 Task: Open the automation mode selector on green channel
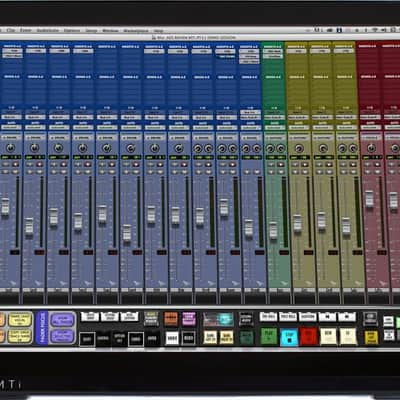coord(274,128)
